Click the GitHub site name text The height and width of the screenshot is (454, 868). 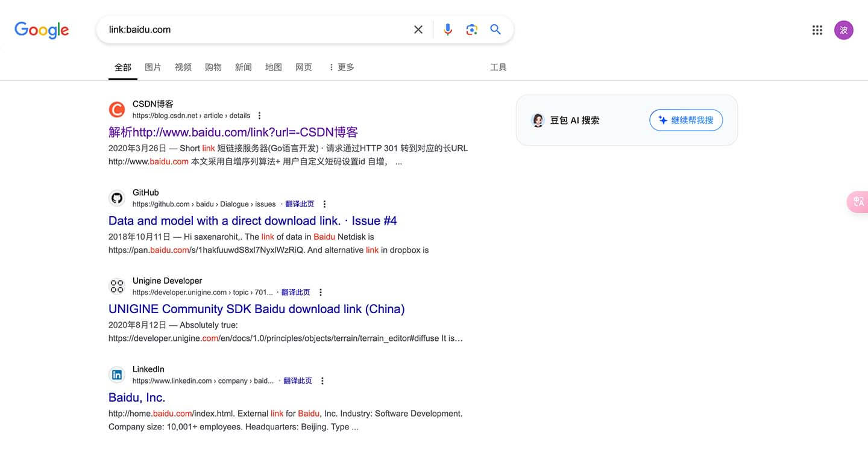click(146, 193)
